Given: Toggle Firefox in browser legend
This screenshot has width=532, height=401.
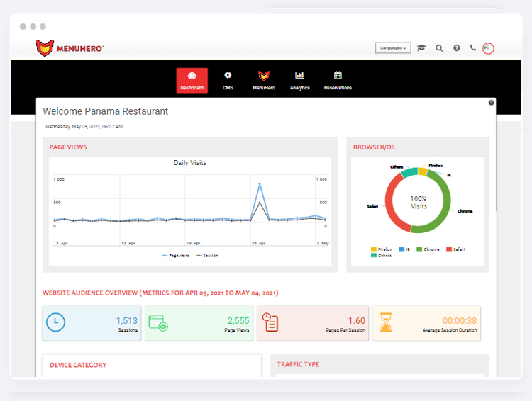Looking at the screenshot, I should tap(382, 249).
